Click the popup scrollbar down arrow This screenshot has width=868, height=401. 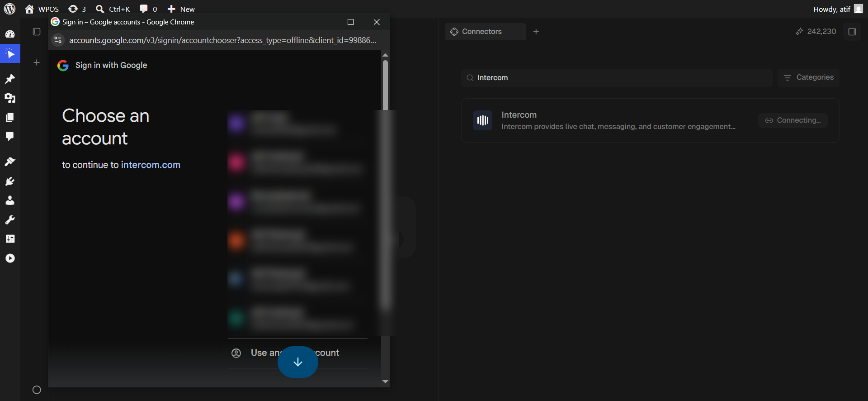point(385,382)
